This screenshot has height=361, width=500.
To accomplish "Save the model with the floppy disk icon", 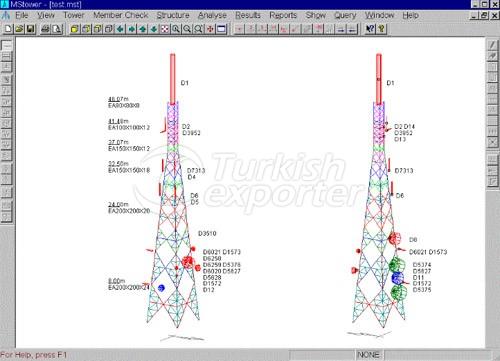I will click(30, 29).
